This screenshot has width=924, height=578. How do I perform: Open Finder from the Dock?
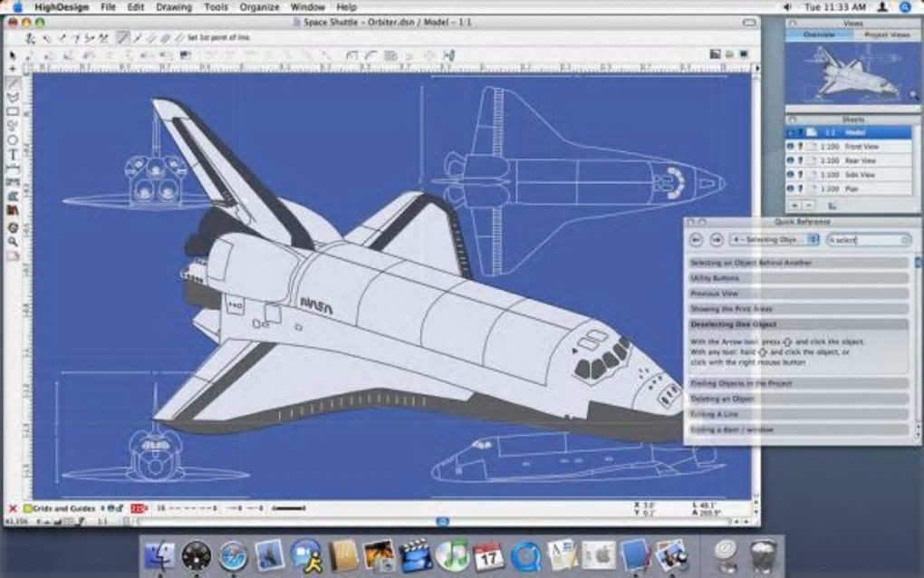160,555
